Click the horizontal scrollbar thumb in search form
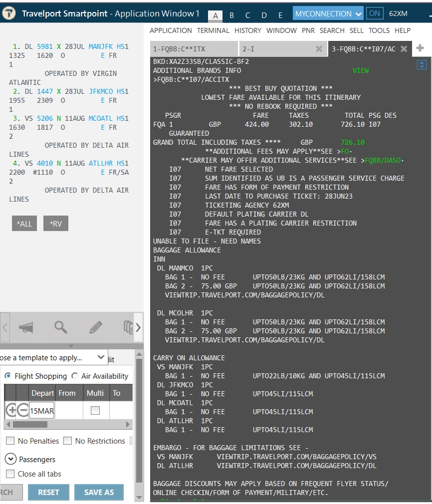The height and width of the screenshot is (504, 432). (x=30, y=424)
